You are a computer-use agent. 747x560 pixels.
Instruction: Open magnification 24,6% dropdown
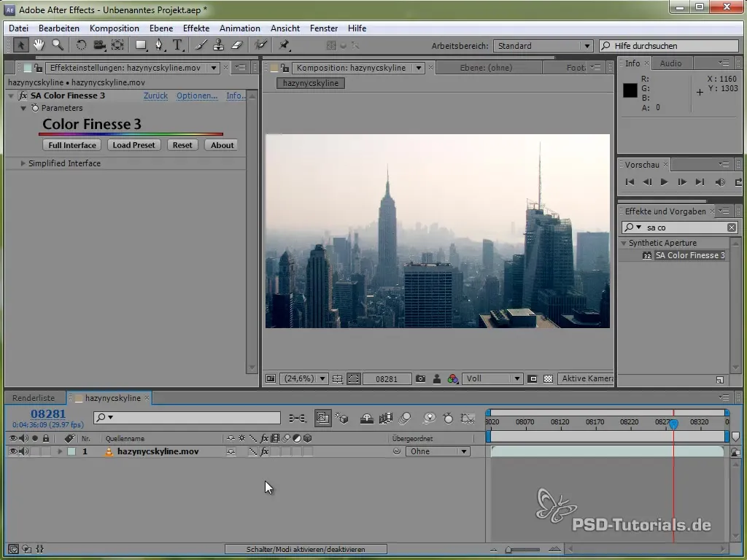303,378
